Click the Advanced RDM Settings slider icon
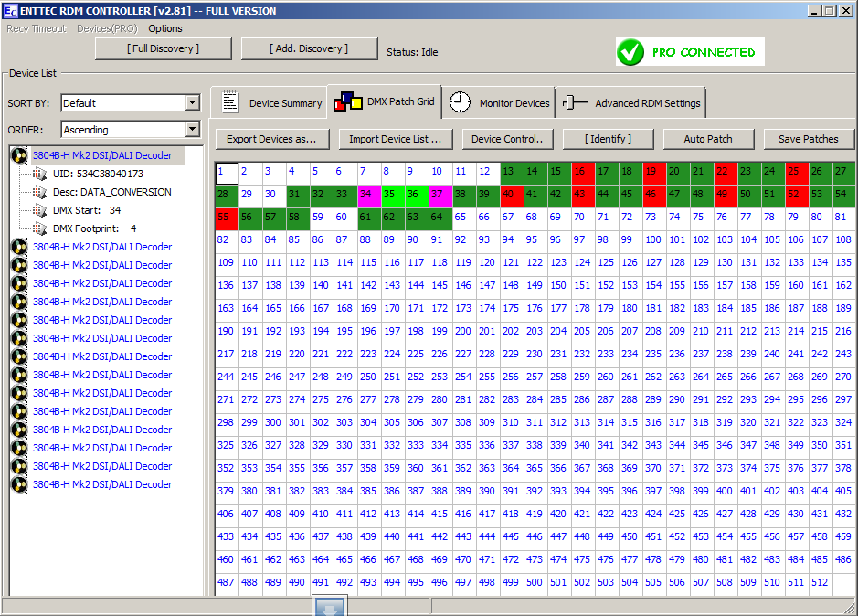This screenshot has width=858, height=616. pyautogui.click(x=575, y=102)
